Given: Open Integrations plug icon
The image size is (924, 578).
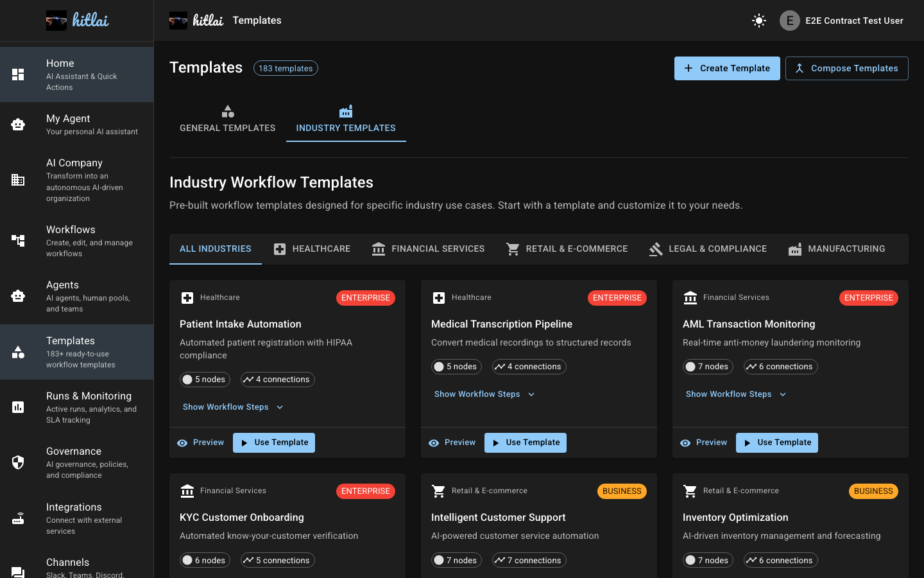Looking at the screenshot, I should (x=18, y=518).
